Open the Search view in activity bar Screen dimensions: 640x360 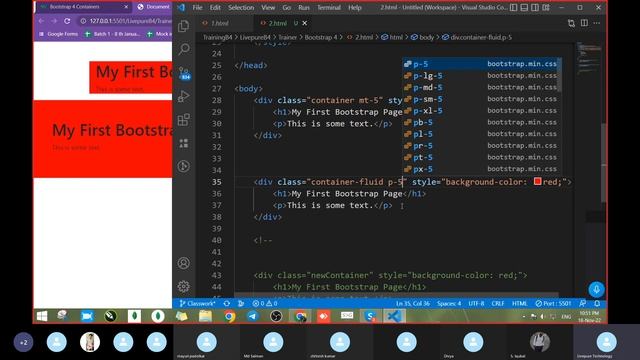pos(184,49)
